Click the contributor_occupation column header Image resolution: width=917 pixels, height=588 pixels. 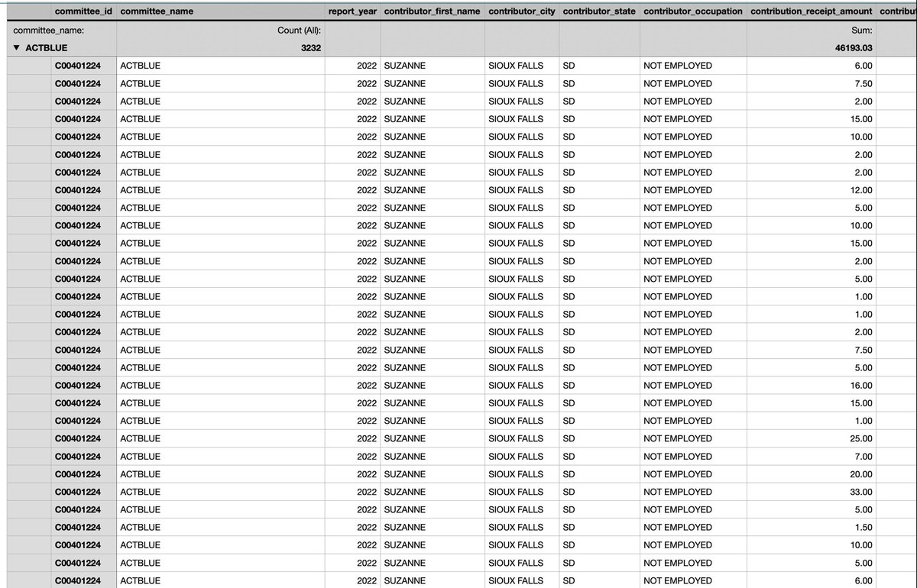tap(692, 11)
